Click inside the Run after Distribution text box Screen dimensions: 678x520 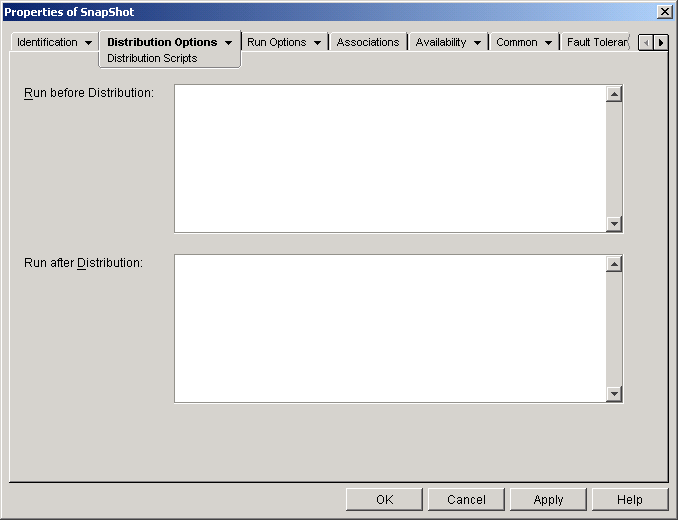click(390, 329)
